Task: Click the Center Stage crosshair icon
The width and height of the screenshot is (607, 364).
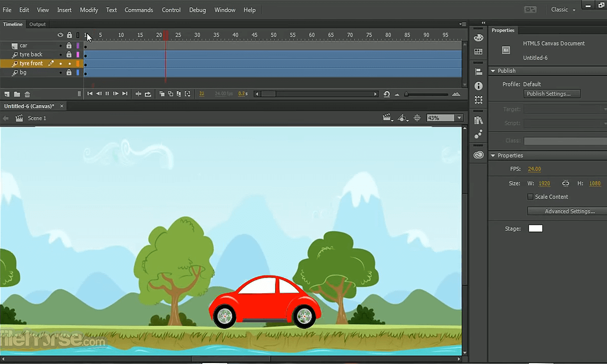Action: (x=417, y=118)
